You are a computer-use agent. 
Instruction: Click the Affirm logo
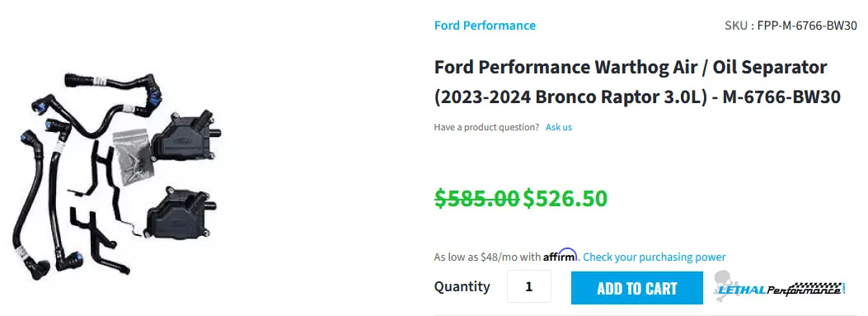pos(561,256)
